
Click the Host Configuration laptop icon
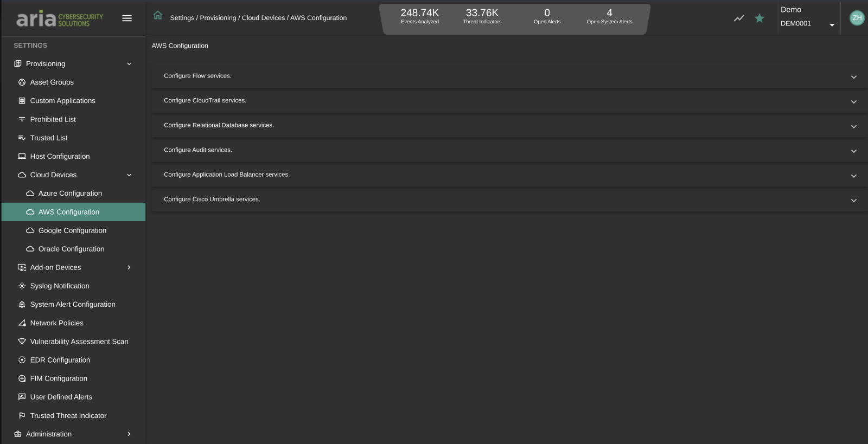(22, 156)
